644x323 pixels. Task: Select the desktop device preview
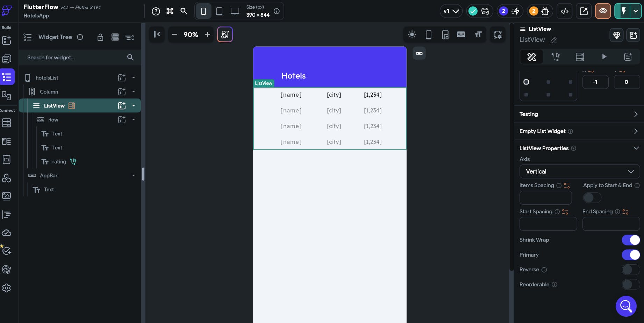(235, 11)
